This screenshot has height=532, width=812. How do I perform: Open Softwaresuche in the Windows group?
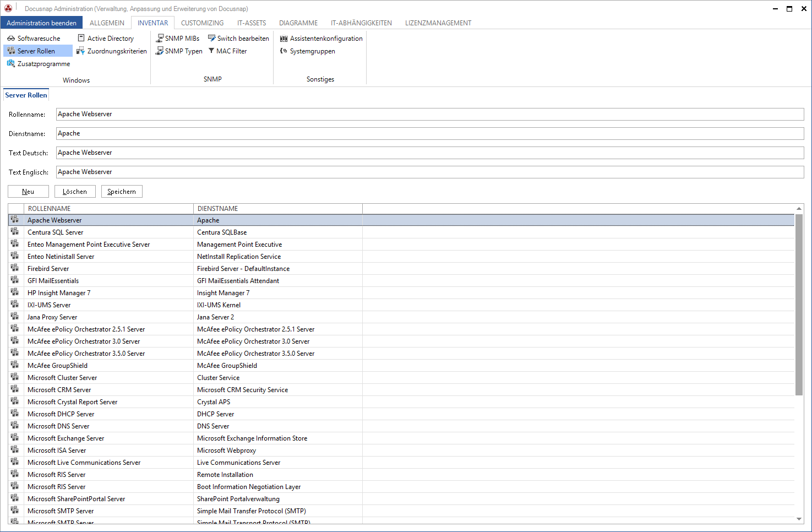tap(34, 39)
